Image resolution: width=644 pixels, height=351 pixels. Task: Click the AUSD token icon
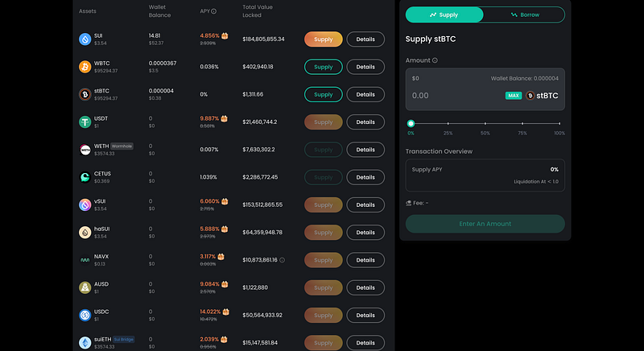pyautogui.click(x=85, y=287)
